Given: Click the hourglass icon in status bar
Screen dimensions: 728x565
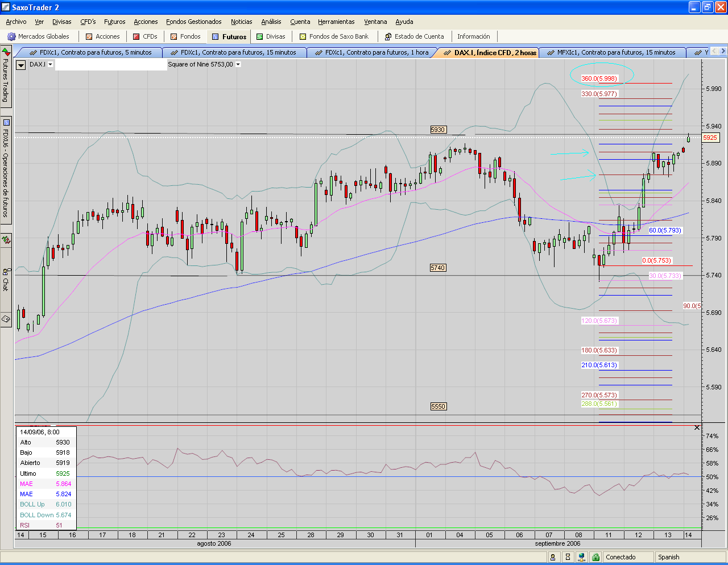Looking at the screenshot, I should tap(567, 557).
